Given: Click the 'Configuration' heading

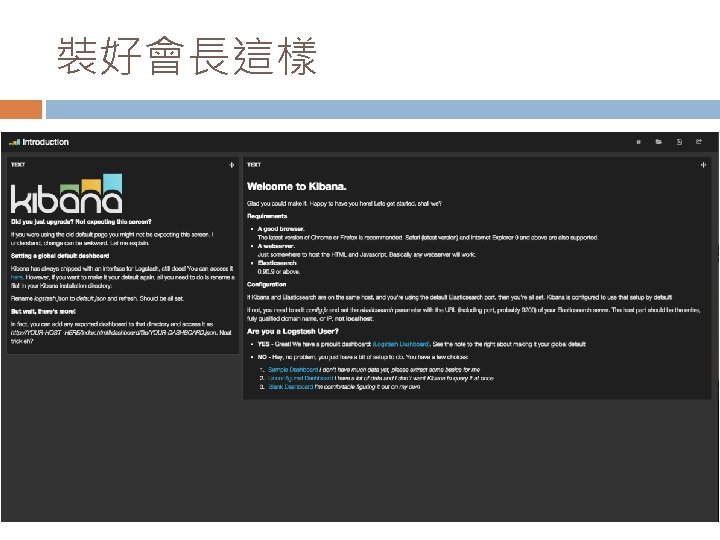Looking at the screenshot, I should (266, 284).
